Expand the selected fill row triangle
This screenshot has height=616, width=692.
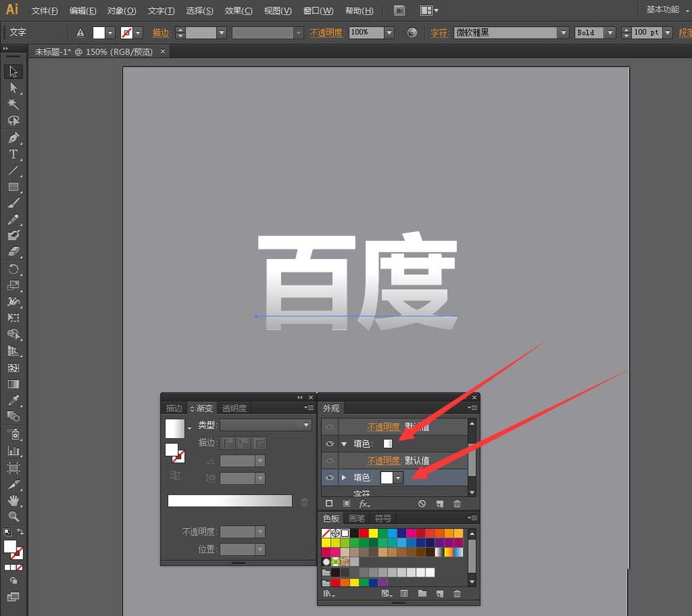pos(344,478)
